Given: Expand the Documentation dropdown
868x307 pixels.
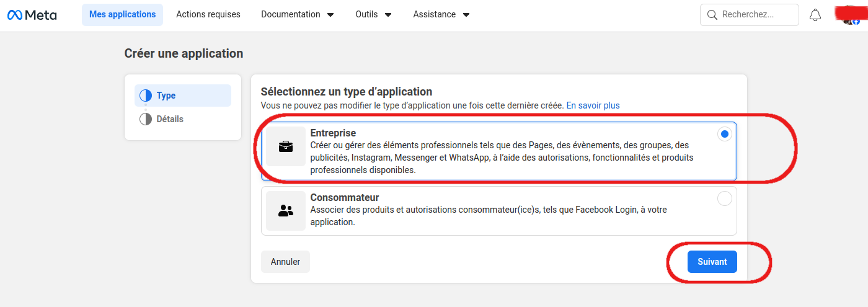Looking at the screenshot, I should tap(298, 14).
